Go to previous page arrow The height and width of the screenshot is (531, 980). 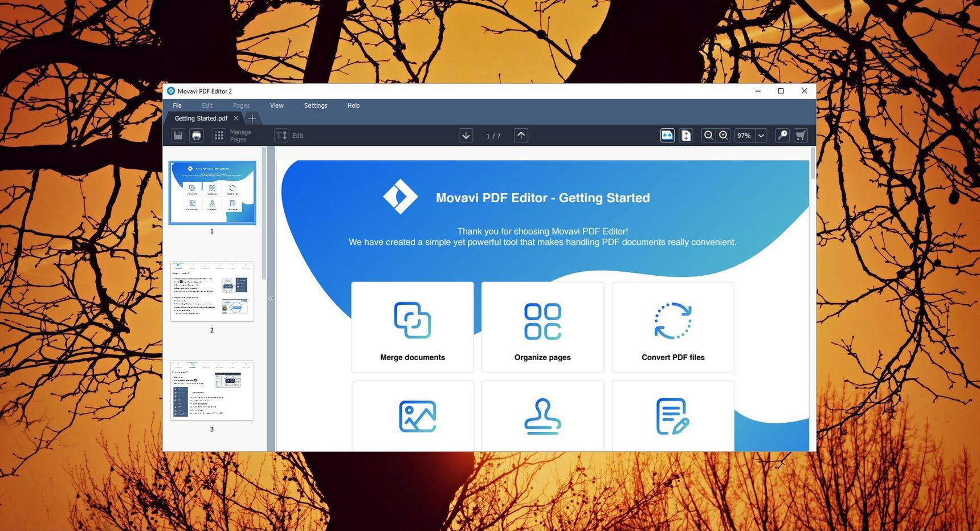coord(521,136)
